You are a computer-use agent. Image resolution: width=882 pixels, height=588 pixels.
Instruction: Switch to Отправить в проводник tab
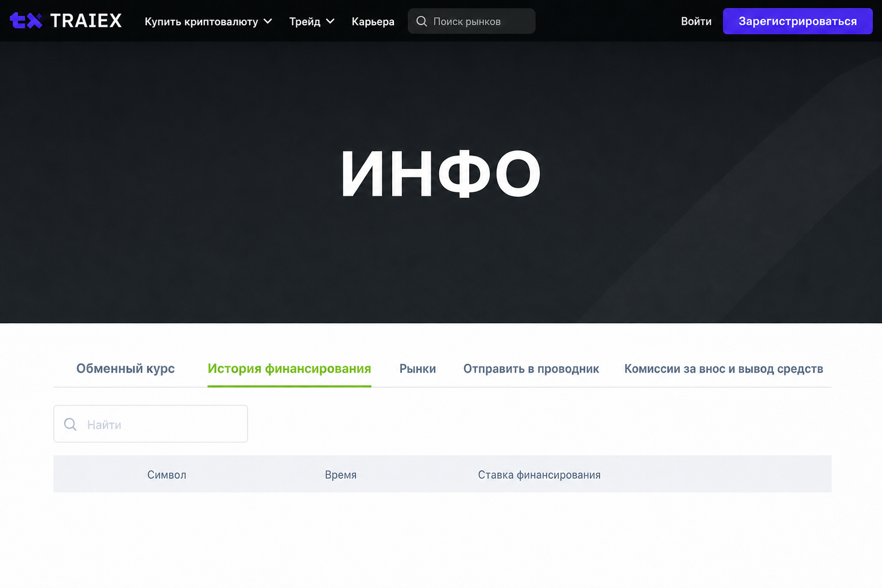point(531,369)
